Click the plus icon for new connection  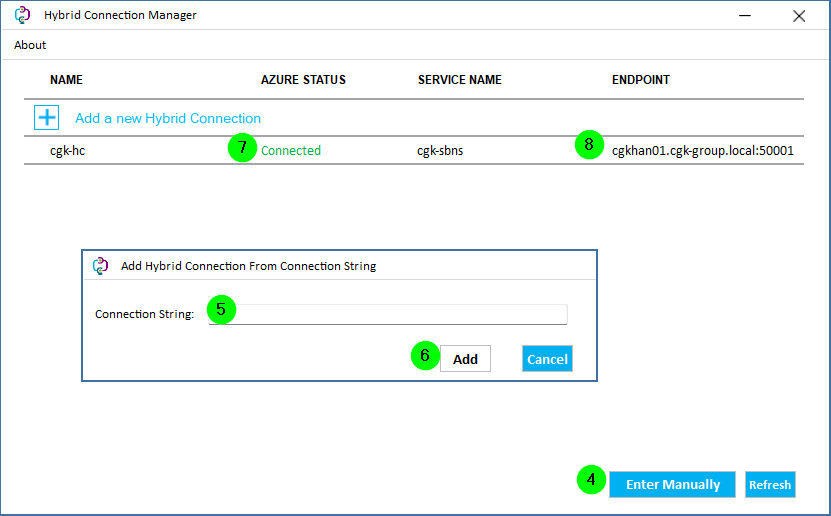pyautogui.click(x=47, y=118)
